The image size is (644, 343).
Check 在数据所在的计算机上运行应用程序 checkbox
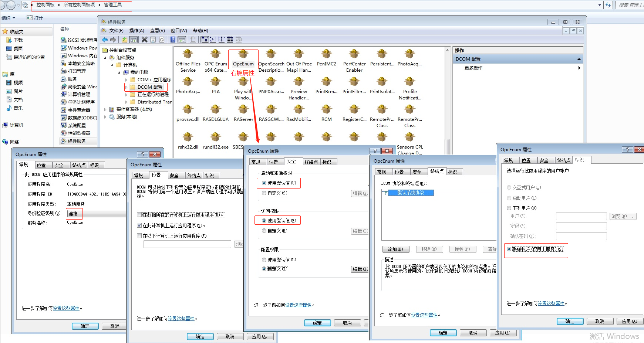point(139,215)
